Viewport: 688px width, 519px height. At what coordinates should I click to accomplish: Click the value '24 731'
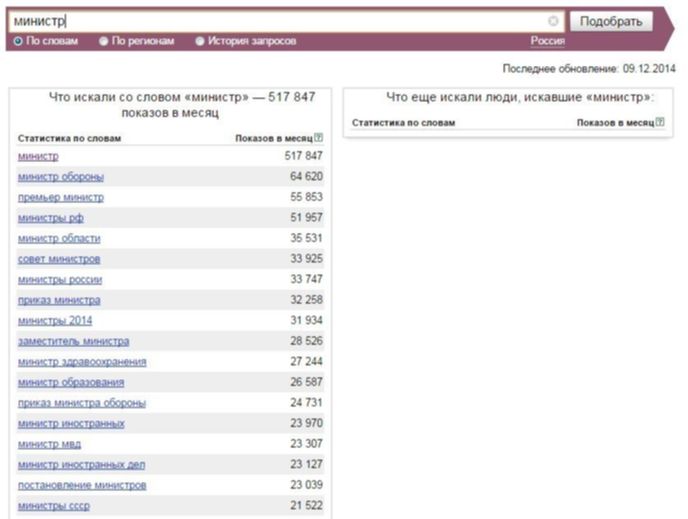[x=306, y=403]
